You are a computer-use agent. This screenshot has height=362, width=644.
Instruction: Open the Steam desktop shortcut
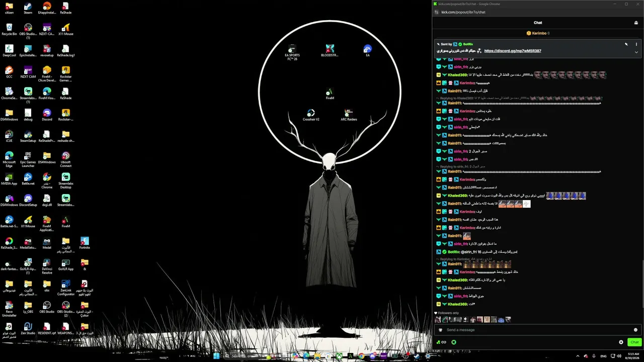tap(28, 8)
